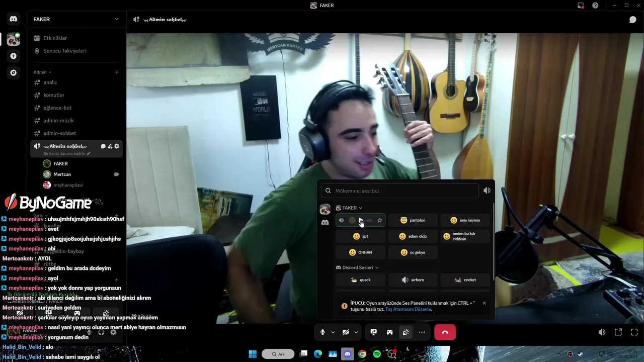Enter full screen mode
The width and height of the screenshot is (644, 362).
(634, 332)
